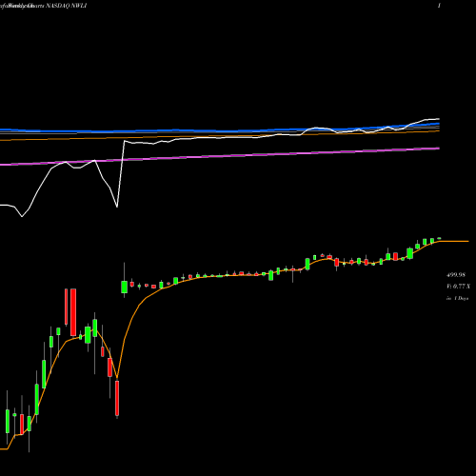The height and width of the screenshot is (476, 476).
Task: Select the 499.98 price label
Action: click(x=456, y=275)
